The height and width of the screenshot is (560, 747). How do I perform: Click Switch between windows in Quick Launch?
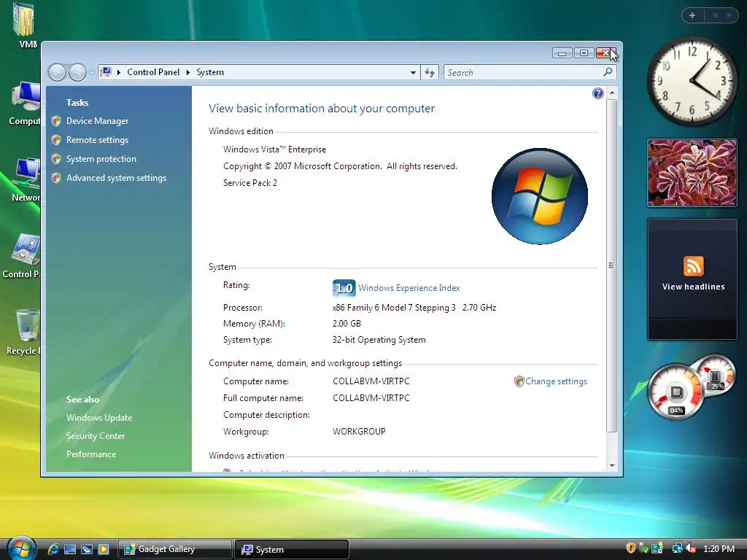coord(87,549)
